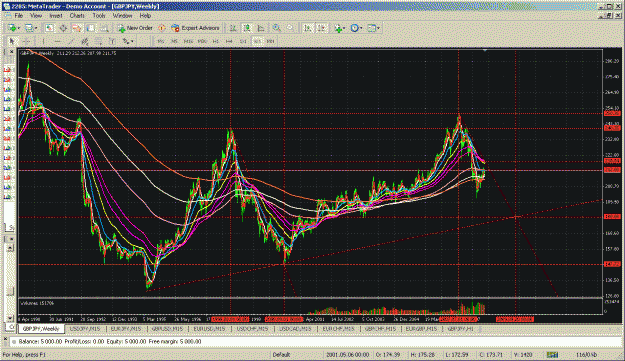This screenshot has width=625, height=361.
Task: Draw a horizontal line object
Action: 57,41
